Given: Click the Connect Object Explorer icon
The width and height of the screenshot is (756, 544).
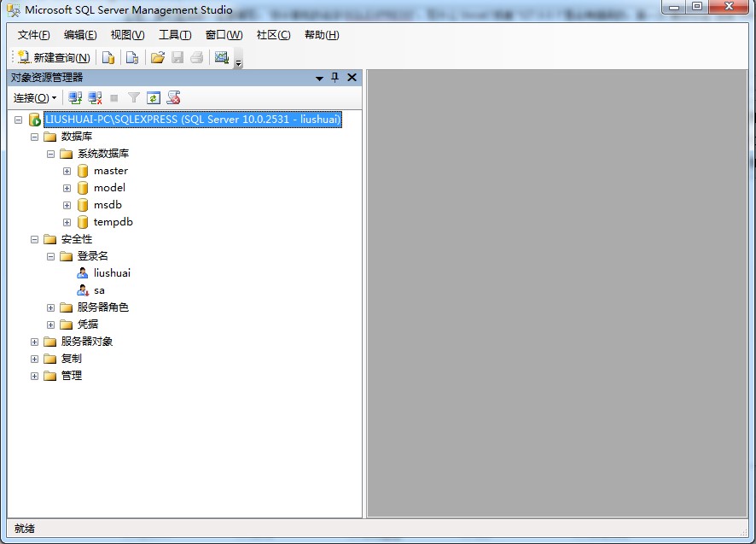Looking at the screenshot, I should [x=76, y=98].
